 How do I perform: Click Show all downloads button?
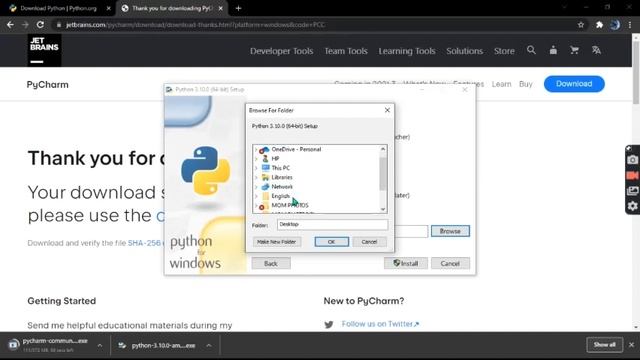(x=604, y=345)
